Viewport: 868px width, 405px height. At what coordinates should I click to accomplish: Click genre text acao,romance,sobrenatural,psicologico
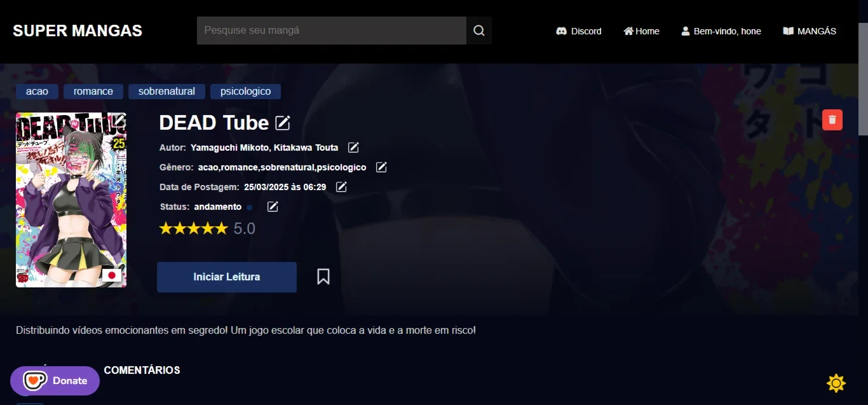pos(282,167)
